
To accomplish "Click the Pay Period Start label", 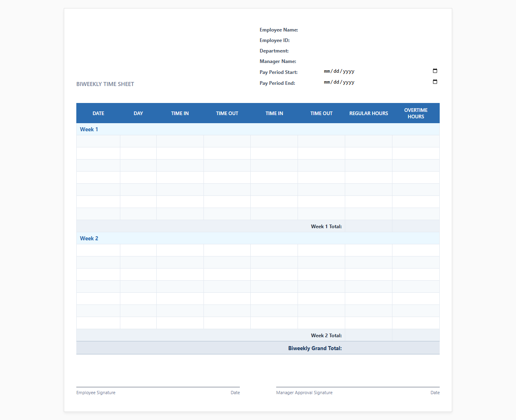I will [x=279, y=72].
